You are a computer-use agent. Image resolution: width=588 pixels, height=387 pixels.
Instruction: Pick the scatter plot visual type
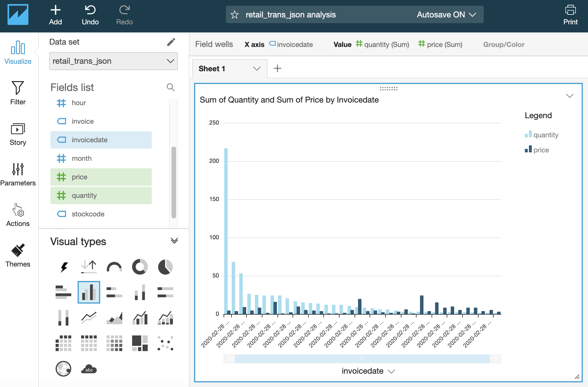pos(165,343)
